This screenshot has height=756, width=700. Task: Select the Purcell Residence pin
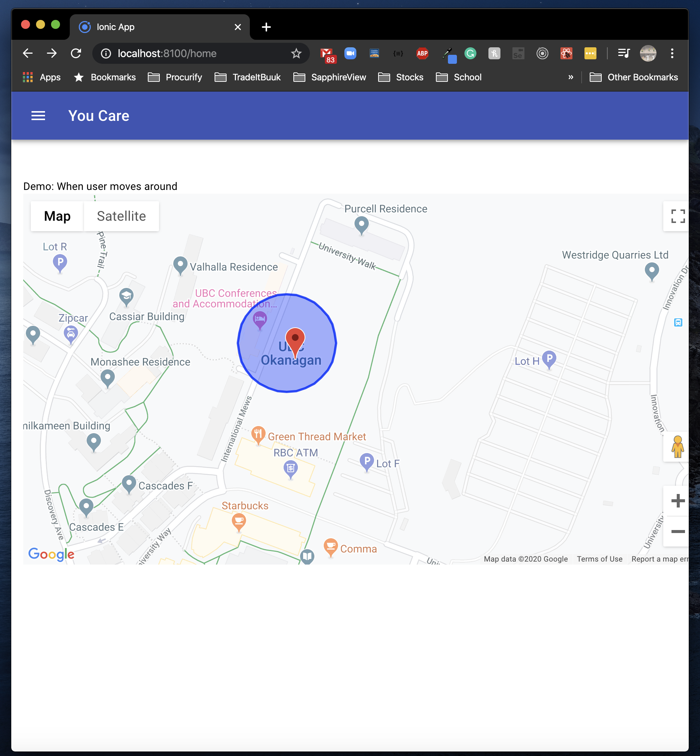[361, 226]
